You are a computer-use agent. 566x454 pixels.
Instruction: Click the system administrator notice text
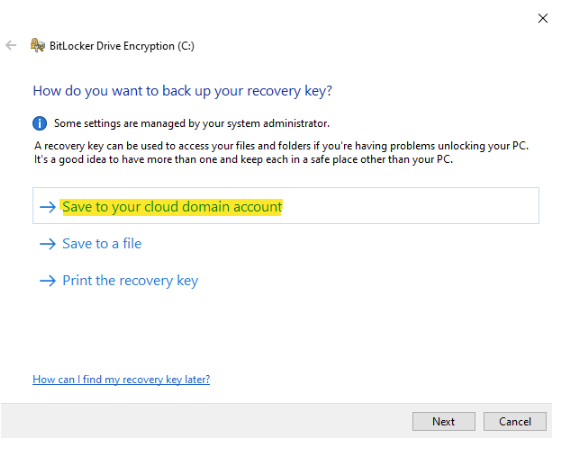(x=192, y=123)
